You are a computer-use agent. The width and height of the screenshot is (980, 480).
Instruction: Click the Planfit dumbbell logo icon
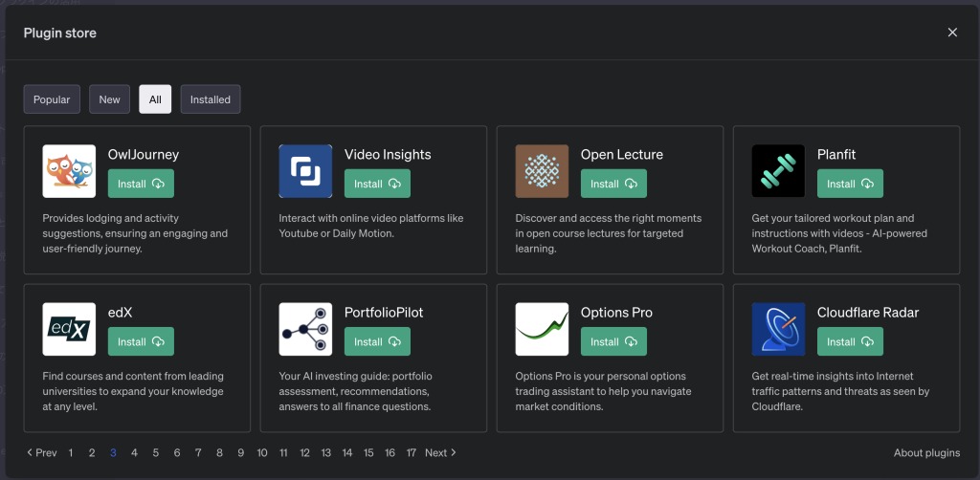[x=778, y=171]
